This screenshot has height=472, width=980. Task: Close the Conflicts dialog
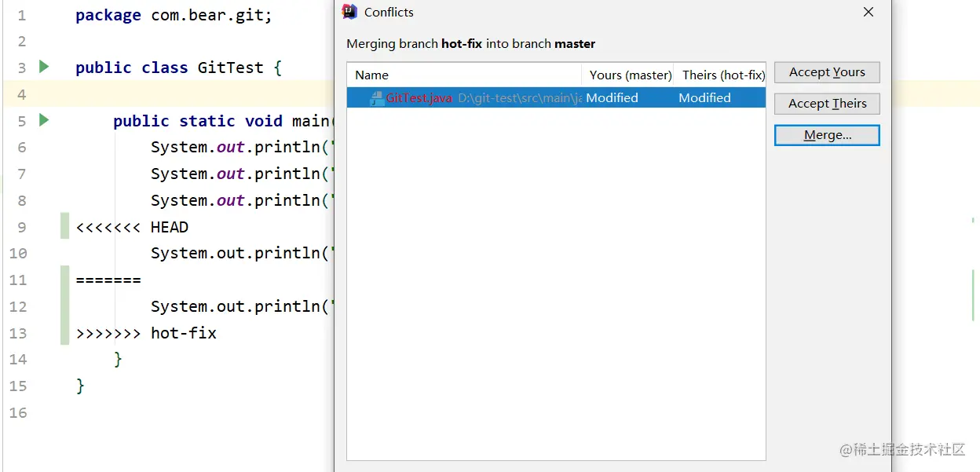coord(868,12)
